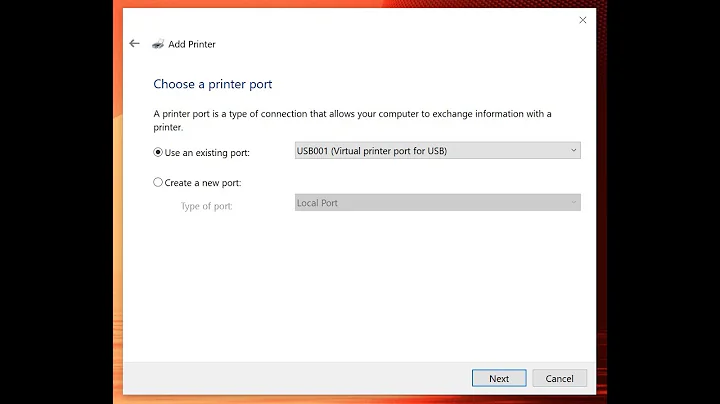Close the Add Printer dialog
720x404 pixels.
[x=583, y=20]
